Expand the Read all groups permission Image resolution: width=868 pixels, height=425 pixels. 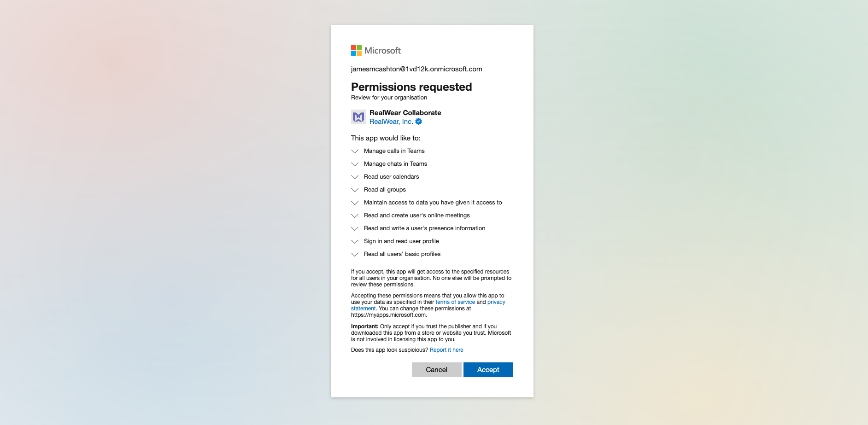[355, 190]
